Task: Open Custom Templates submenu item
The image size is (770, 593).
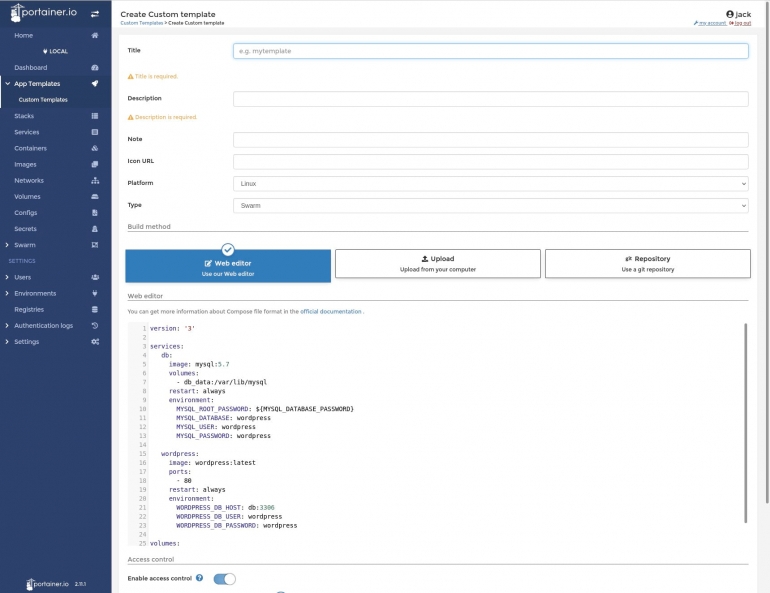Action: pyautogui.click(x=43, y=100)
